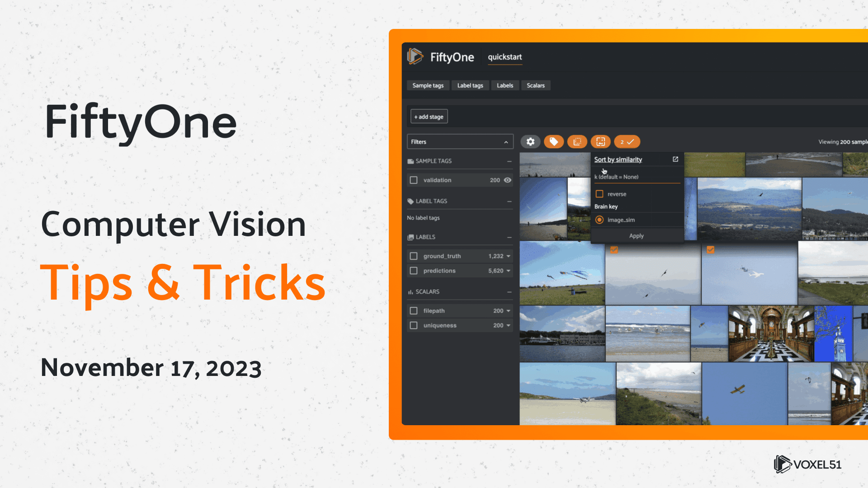Toggle validation tag visibility eye

coord(508,180)
